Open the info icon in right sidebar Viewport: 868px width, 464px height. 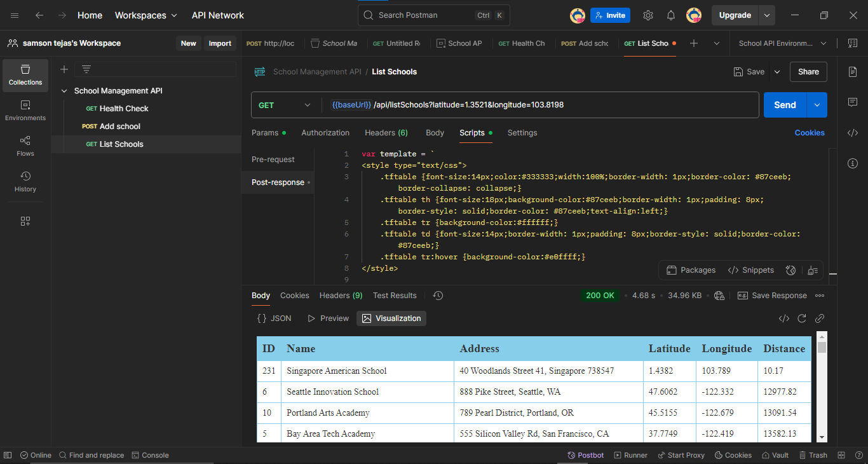click(x=853, y=163)
